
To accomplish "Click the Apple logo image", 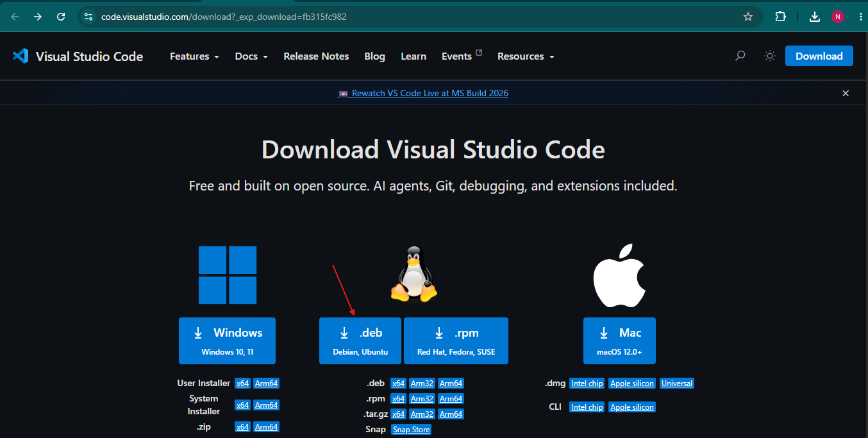I will click(x=619, y=275).
